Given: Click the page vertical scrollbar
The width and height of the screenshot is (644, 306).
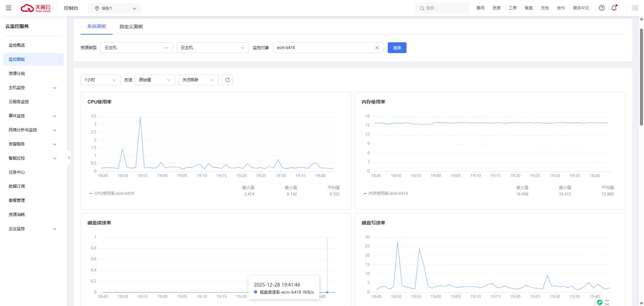Looking at the screenshot, I should click(641, 77).
